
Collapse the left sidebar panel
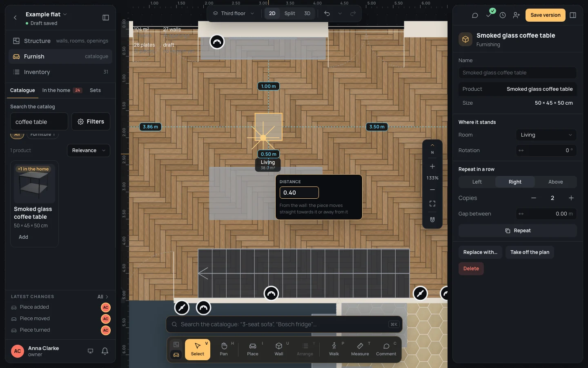point(106,18)
